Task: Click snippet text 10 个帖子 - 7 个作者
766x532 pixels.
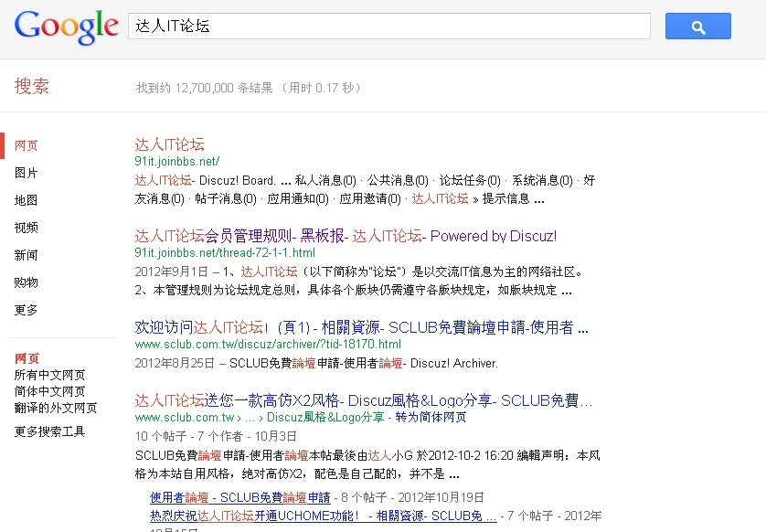Action: 188,436
